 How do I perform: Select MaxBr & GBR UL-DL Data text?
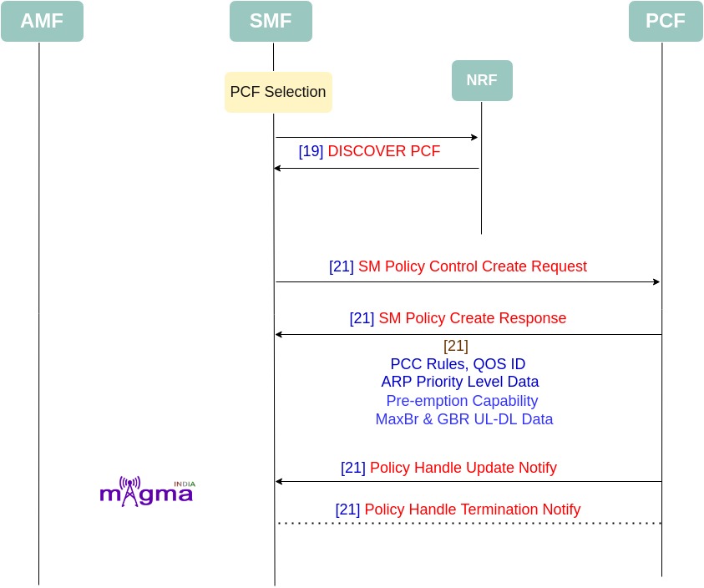464,419
